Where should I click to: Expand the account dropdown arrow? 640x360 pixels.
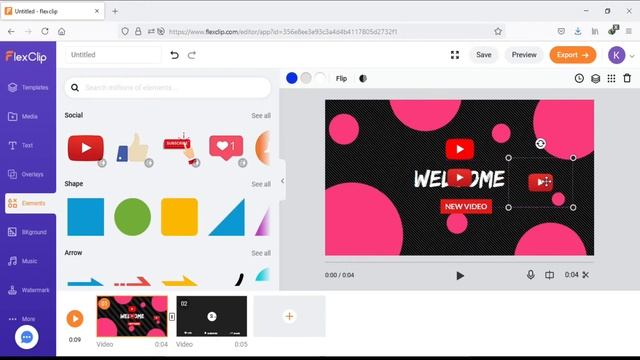click(x=632, y=56)
